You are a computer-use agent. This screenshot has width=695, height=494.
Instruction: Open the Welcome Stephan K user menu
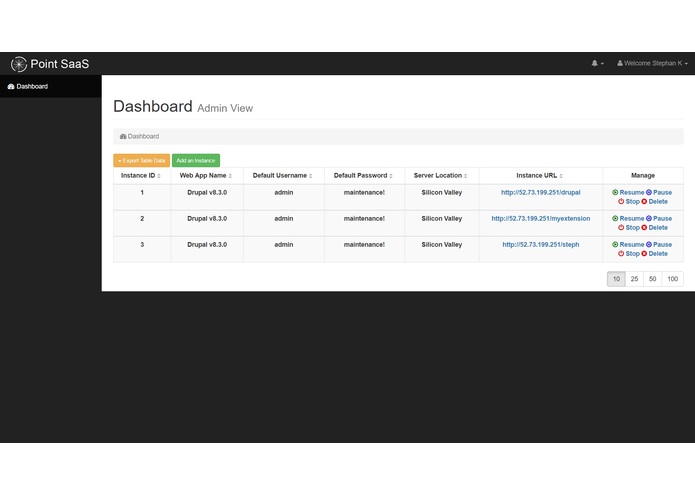[652, 63]
